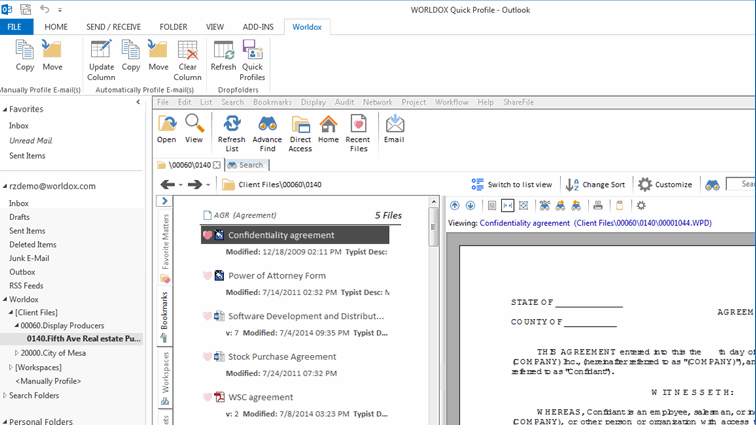Click the View magnifier icon
756x425 pixels.
(x=194, y=123)
